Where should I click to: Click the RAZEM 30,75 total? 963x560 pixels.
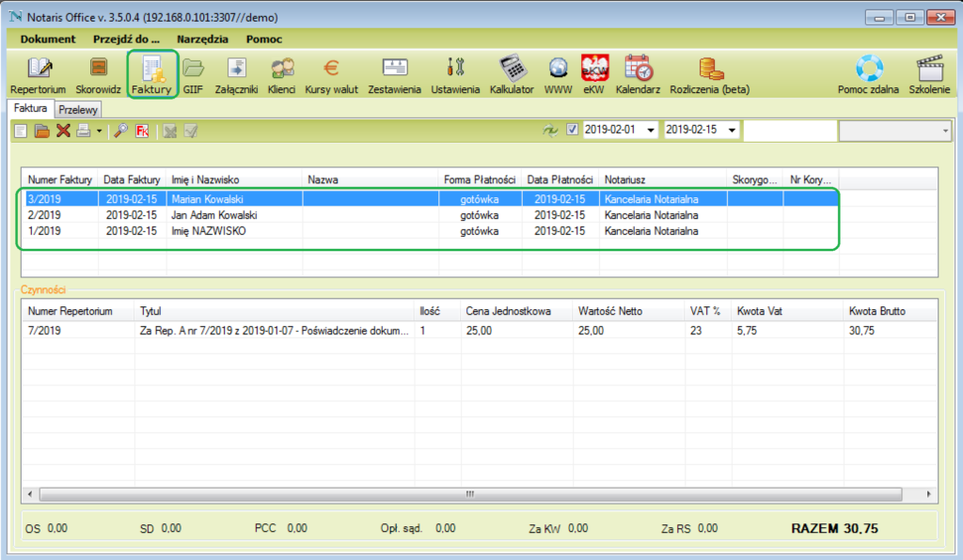835,529
